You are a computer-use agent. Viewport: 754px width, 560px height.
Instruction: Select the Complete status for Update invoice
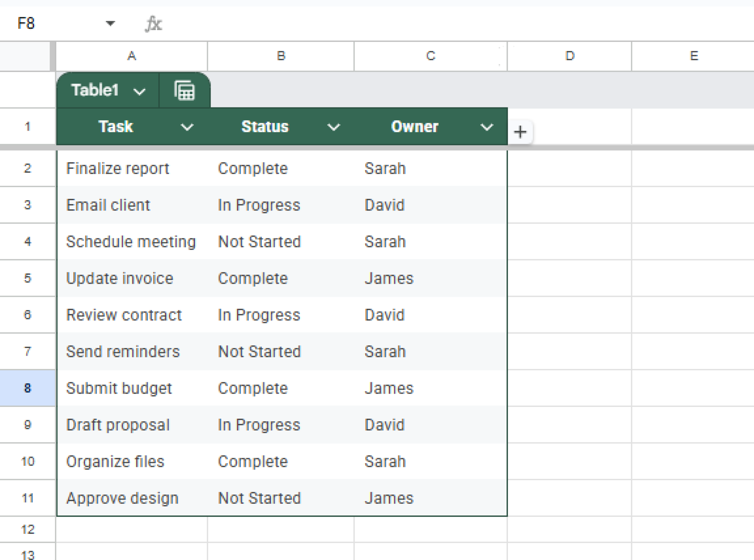(253, 278)
